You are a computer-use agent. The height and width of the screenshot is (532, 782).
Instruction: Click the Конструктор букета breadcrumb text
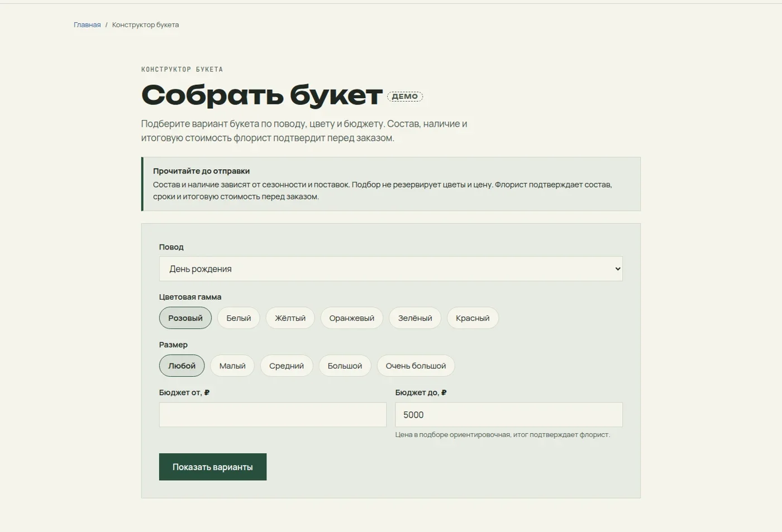145,25
